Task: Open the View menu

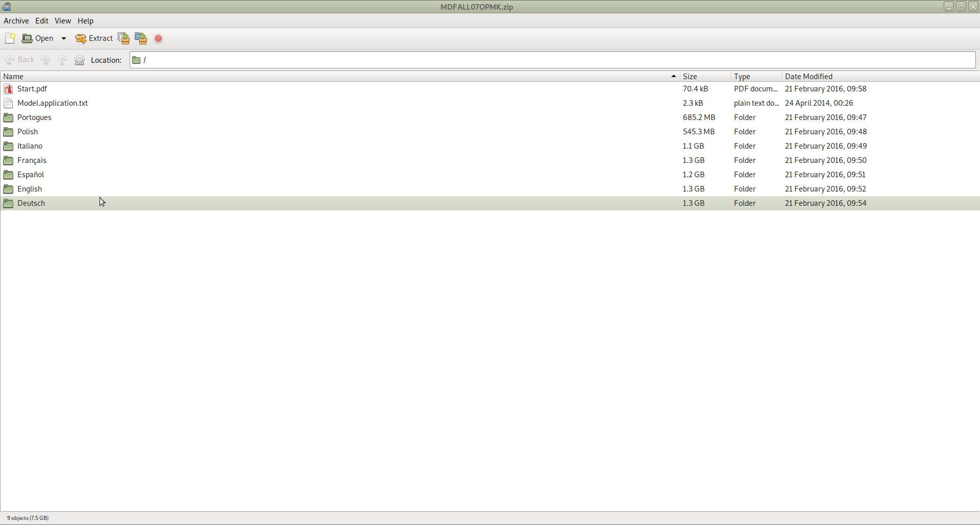Action: pyautogui.click(x=63, y=21)
